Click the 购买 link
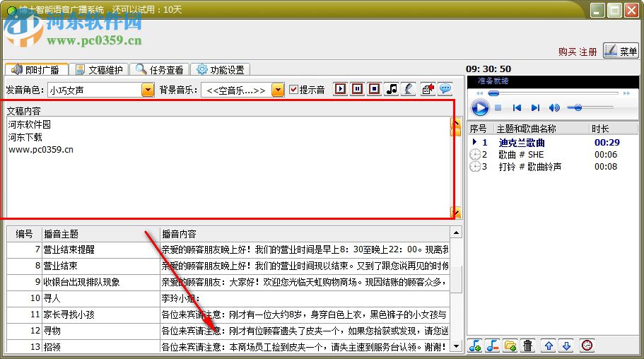Viewport: 644px width, 359px height. pyautogui.click(x=568, y=52)
